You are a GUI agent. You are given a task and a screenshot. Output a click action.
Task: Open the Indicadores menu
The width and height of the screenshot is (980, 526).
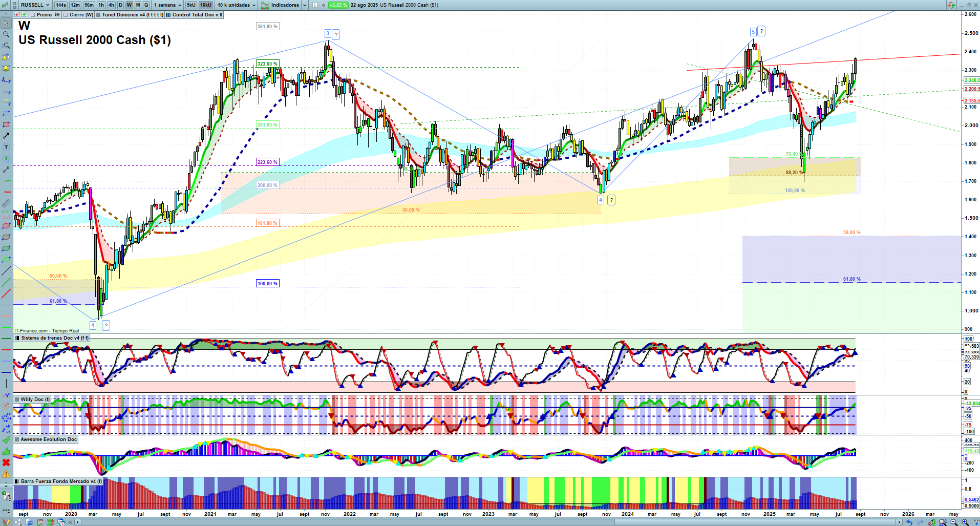click(284, 5)
